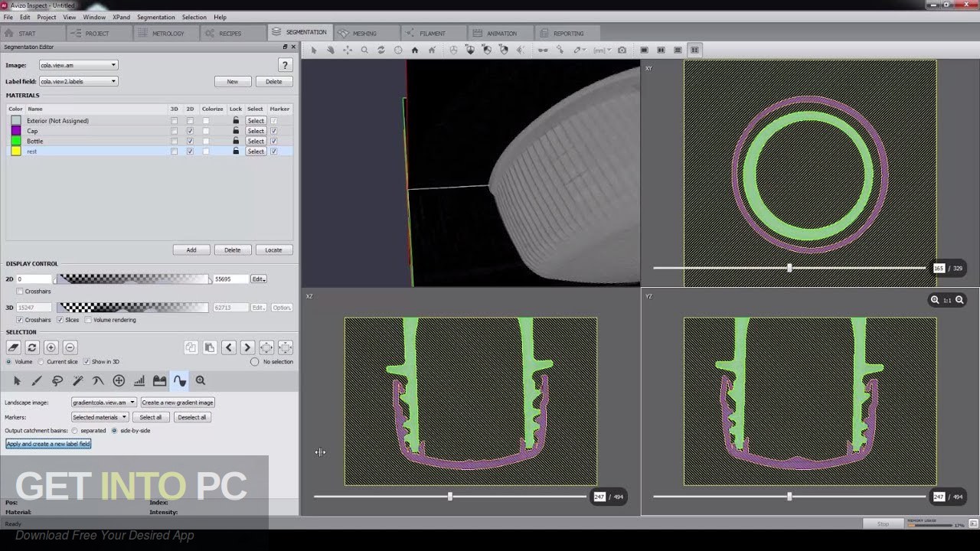
Task: Open Markers dropdown Selected materials
Action: (100, 417)
